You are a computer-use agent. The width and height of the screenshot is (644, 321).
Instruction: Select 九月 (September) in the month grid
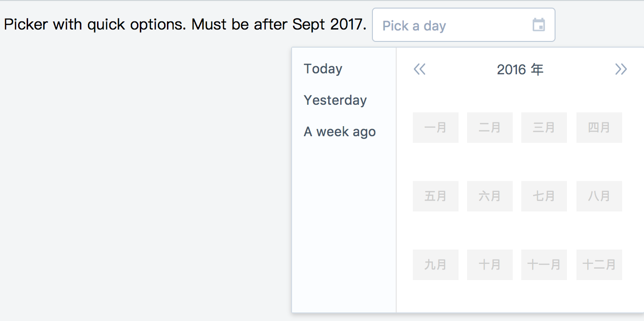[x=435, y=264]
